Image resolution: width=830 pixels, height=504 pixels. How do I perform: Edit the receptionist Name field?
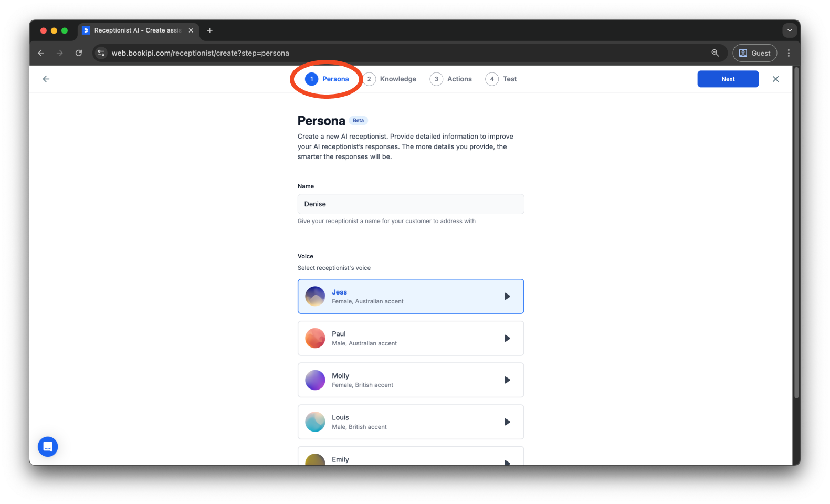tap(411, 204)
